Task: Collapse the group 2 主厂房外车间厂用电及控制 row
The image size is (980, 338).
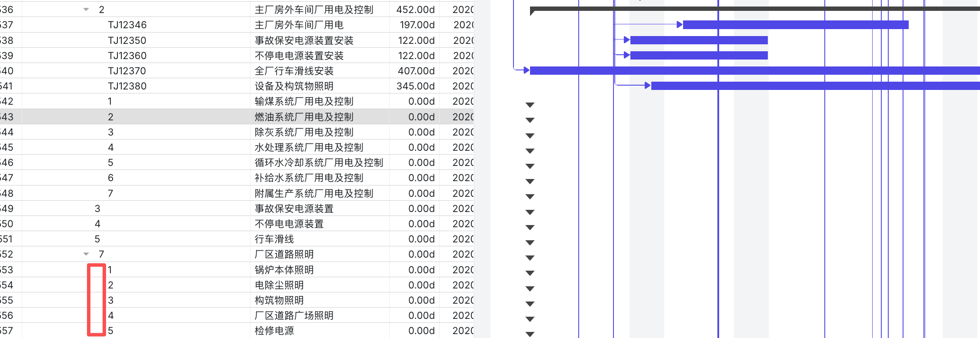Action: [x=86, y=10]
